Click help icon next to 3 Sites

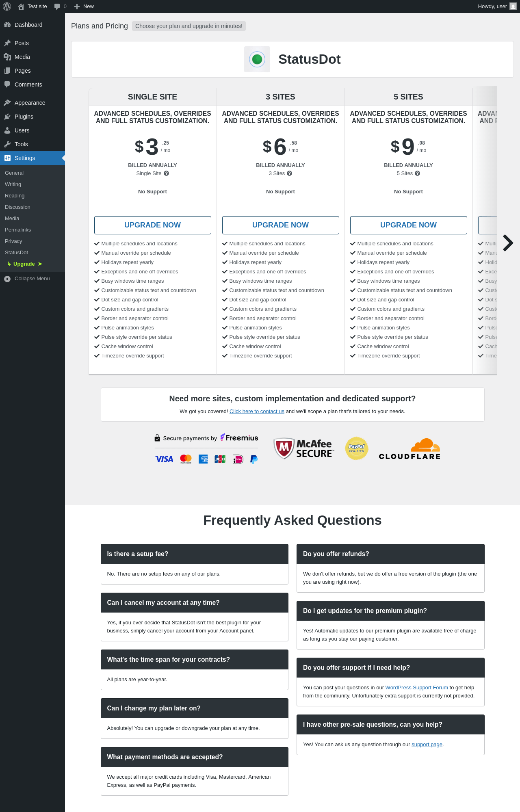(x=290, y=173)
